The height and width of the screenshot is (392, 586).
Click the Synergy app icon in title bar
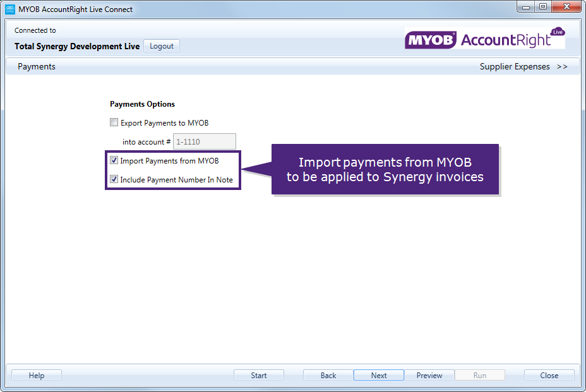point(10,9)
